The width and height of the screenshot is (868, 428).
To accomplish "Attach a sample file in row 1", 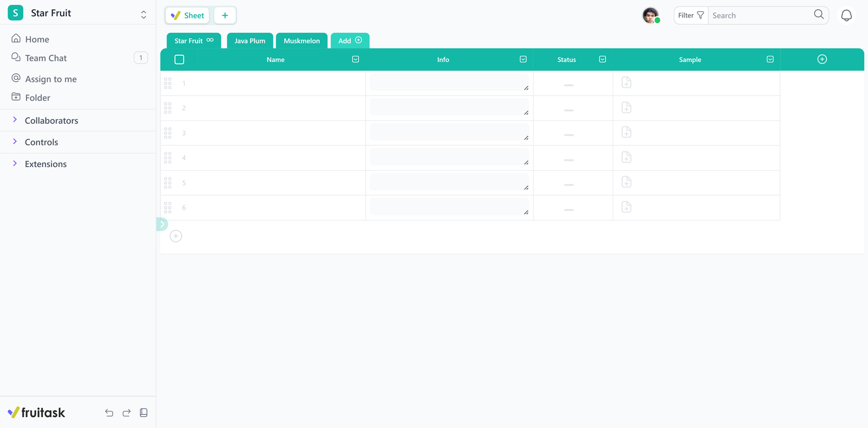I will [x=626, y=83].
